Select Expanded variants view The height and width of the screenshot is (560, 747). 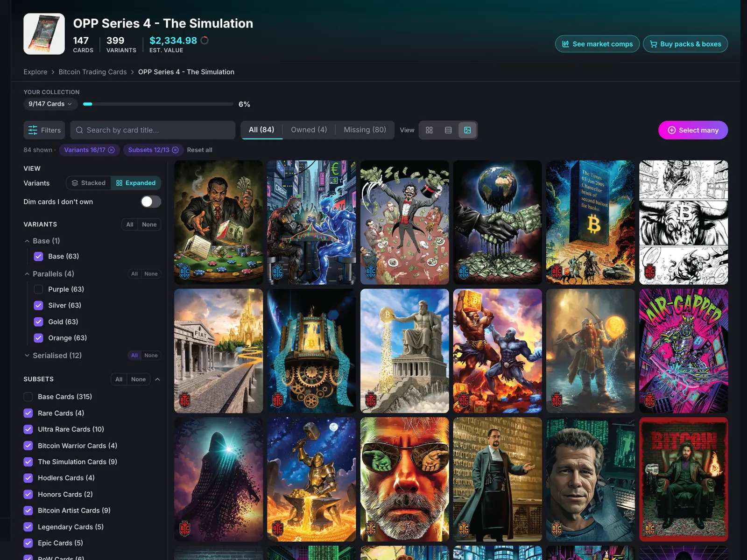click(136, 183)
